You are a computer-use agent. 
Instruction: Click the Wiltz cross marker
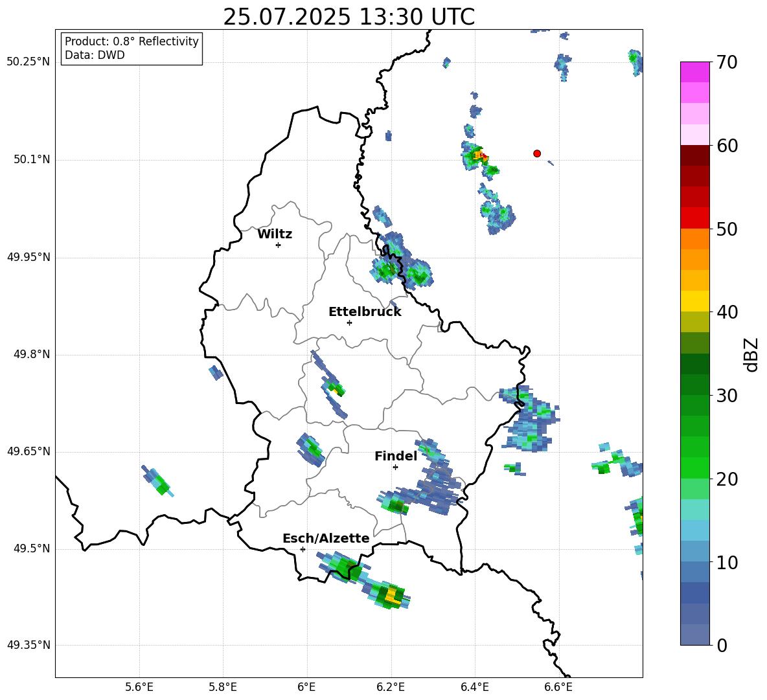(279, 245)
